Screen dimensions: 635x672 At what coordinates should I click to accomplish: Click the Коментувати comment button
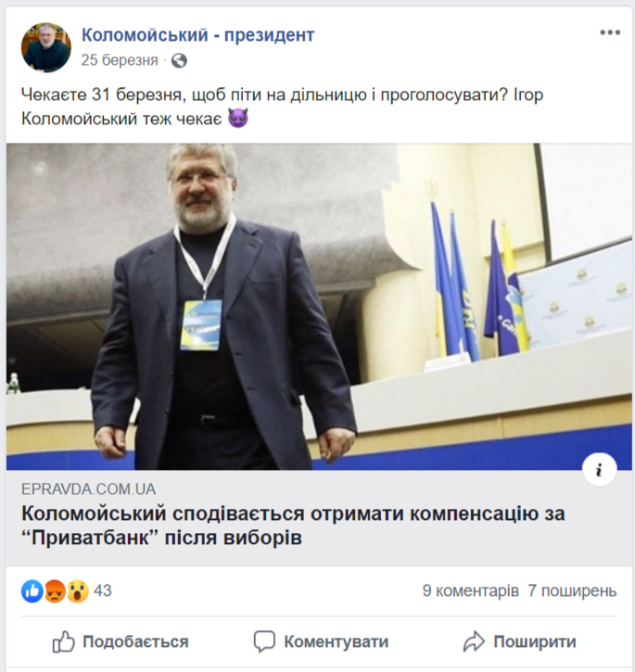[321, 641]
